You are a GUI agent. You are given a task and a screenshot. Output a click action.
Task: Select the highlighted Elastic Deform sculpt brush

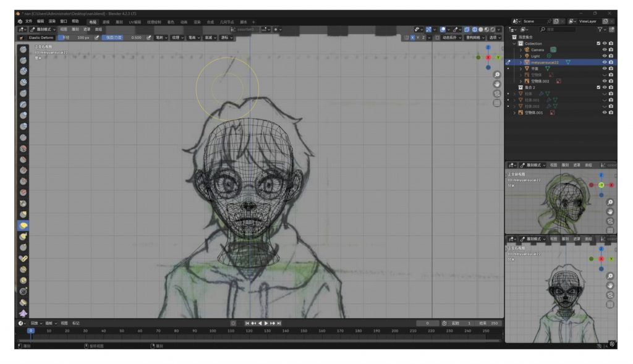[x=23, y=226]
